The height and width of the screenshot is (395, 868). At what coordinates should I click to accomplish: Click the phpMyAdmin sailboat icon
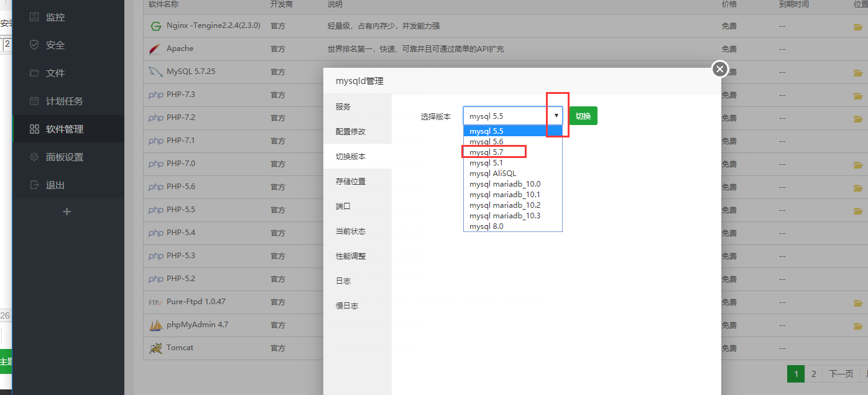coord(155,325)
